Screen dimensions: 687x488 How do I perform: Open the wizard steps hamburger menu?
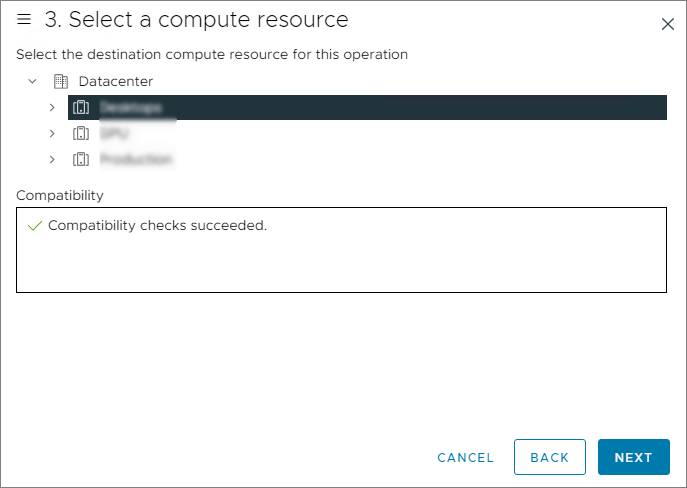(x=25, y=20)
